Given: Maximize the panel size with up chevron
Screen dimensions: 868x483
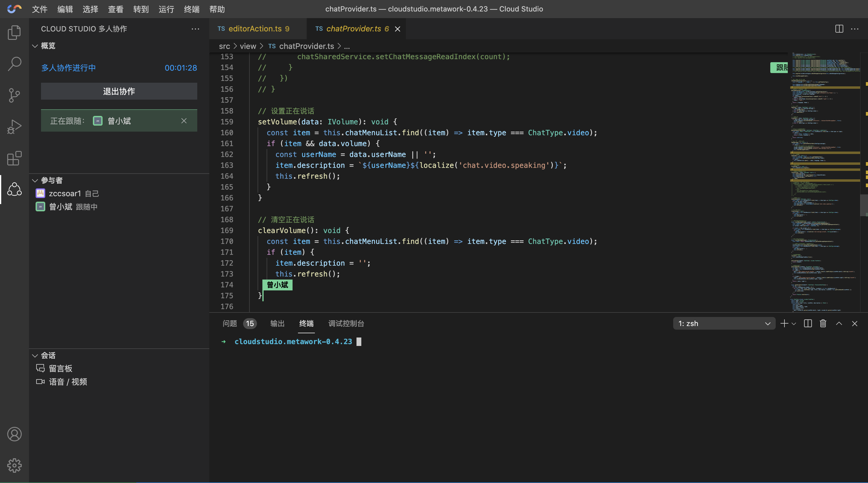Looking at the screenshot, I should 839,324.
